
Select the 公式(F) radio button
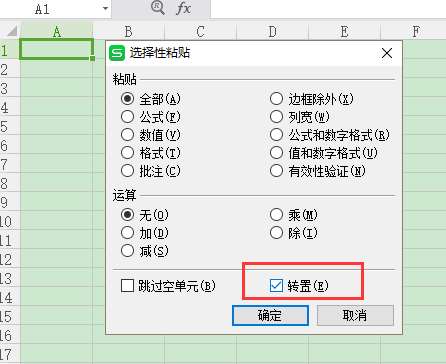[127, 117]
